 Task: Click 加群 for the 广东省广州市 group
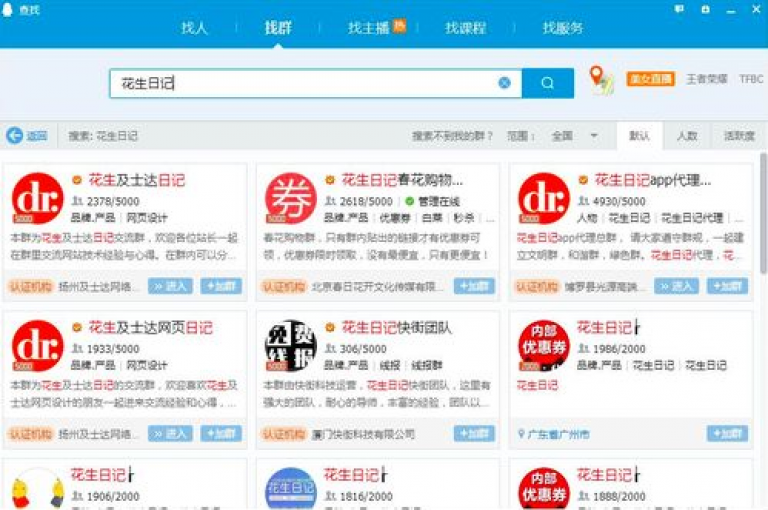point(727,434)
